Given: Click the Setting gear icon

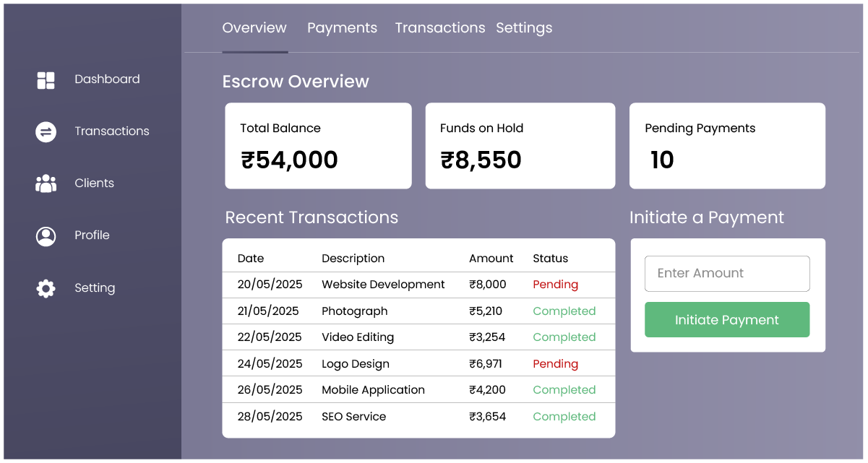Looking at the screenshot, I should (46, 289).
